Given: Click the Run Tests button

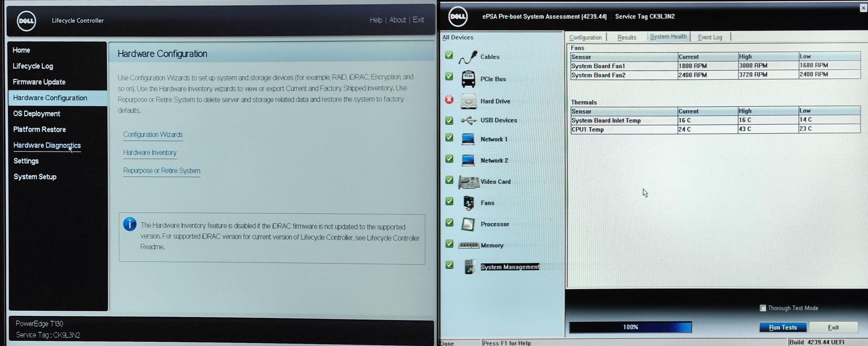Looking at the screenshot, I should 783,327.
